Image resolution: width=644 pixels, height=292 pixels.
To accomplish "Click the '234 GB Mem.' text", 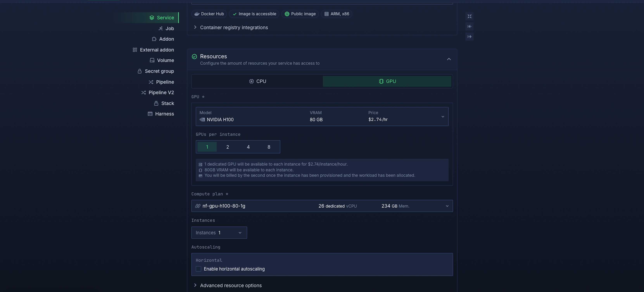I will [x=395, y=206].
